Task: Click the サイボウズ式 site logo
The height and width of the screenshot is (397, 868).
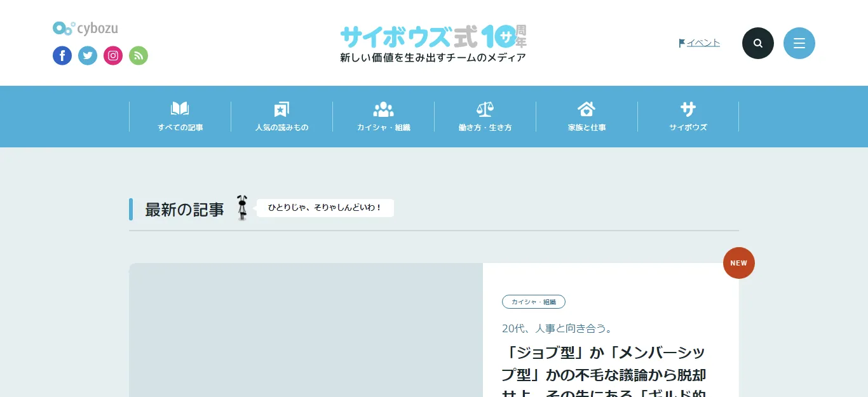Action: [433, 36]
